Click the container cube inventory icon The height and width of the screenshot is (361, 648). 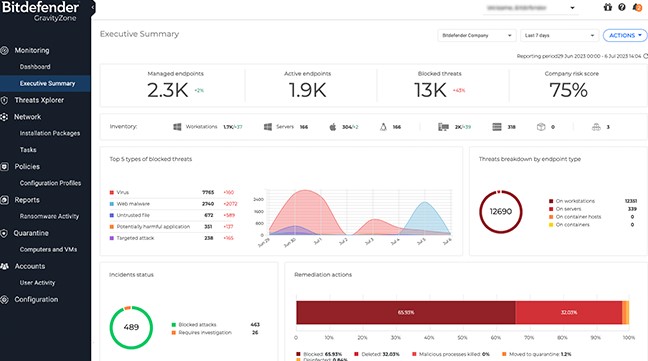[x=541, y=127]
